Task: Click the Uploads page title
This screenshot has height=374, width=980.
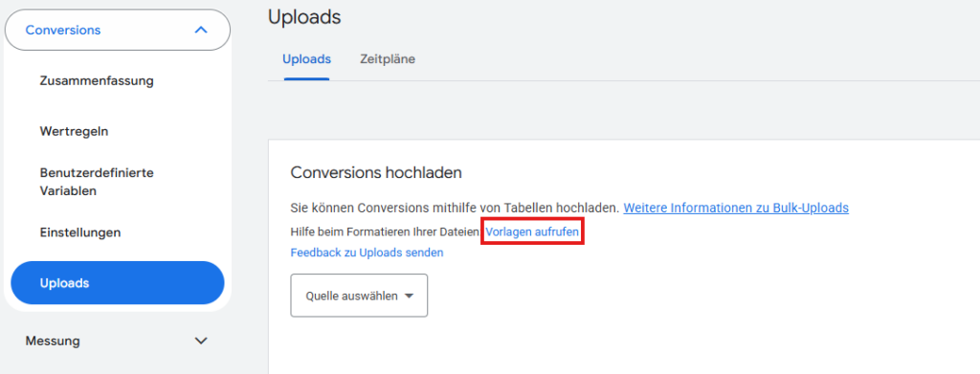Action: click(304, 17)
